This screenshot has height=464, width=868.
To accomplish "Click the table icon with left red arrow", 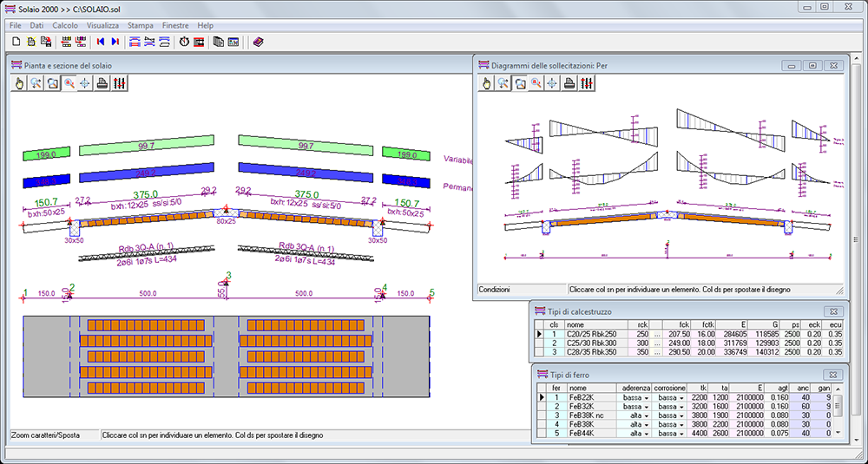I will (67, 42).
